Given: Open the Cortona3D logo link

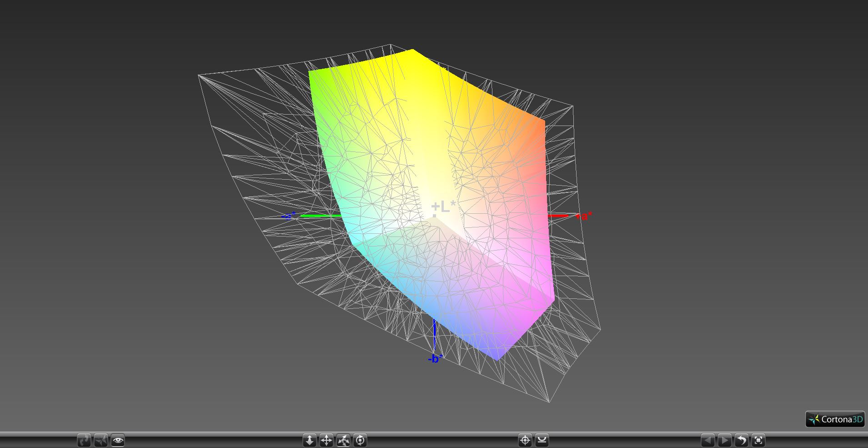Looking at the screenshot, I should point(835,419).
